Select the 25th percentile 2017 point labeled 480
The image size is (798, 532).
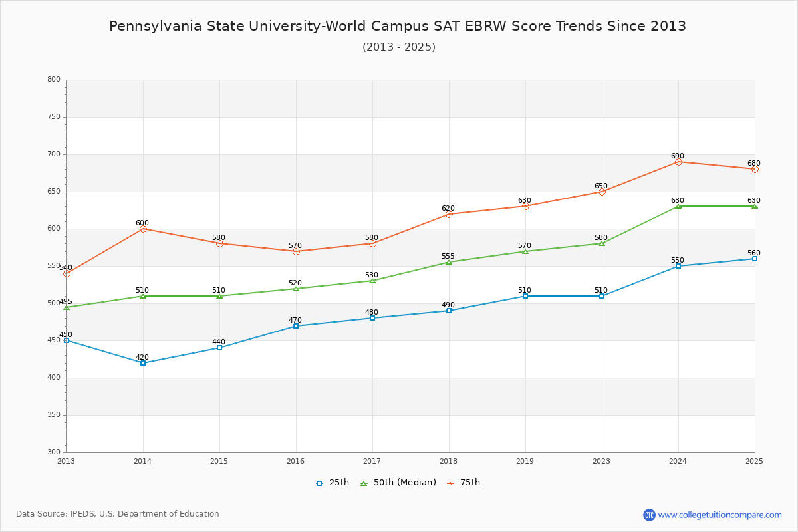(x=372, y=318)
